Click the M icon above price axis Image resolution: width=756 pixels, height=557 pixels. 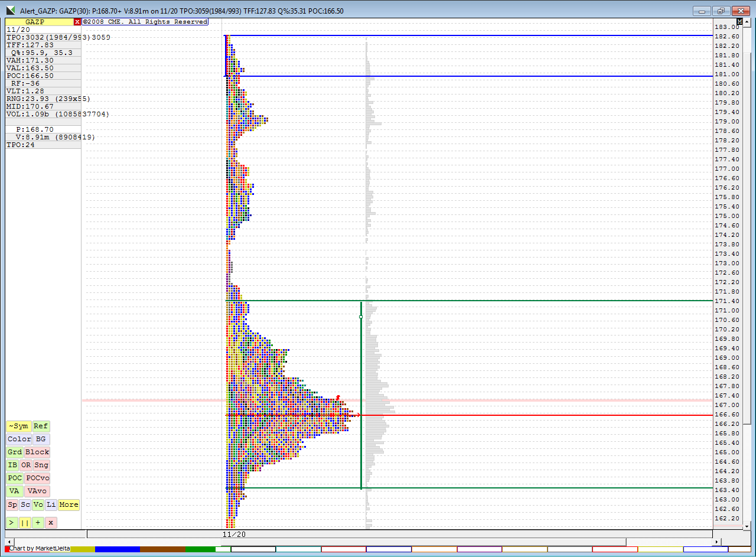[x=739, y=22]
